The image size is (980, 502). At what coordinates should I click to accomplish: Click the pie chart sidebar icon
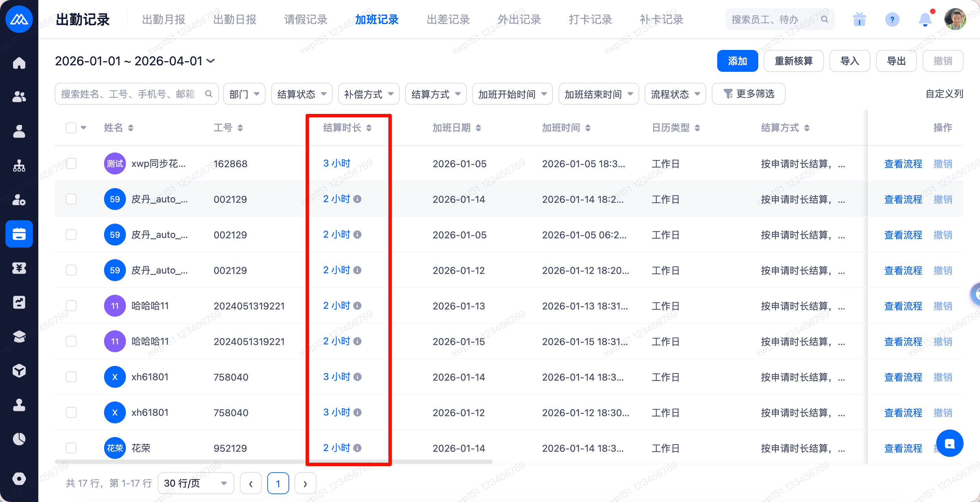pos(19,439)
